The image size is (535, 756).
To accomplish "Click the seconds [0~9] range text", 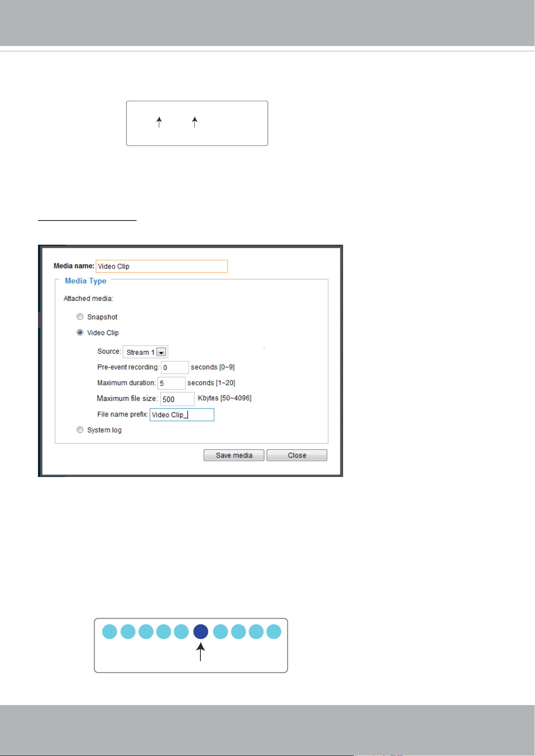I will tap(213, 367).
